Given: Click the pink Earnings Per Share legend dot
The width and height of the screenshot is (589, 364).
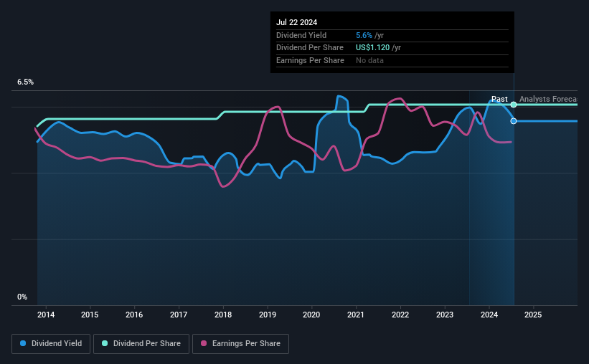Looking at the screenshot, I should tap(204, 343).
